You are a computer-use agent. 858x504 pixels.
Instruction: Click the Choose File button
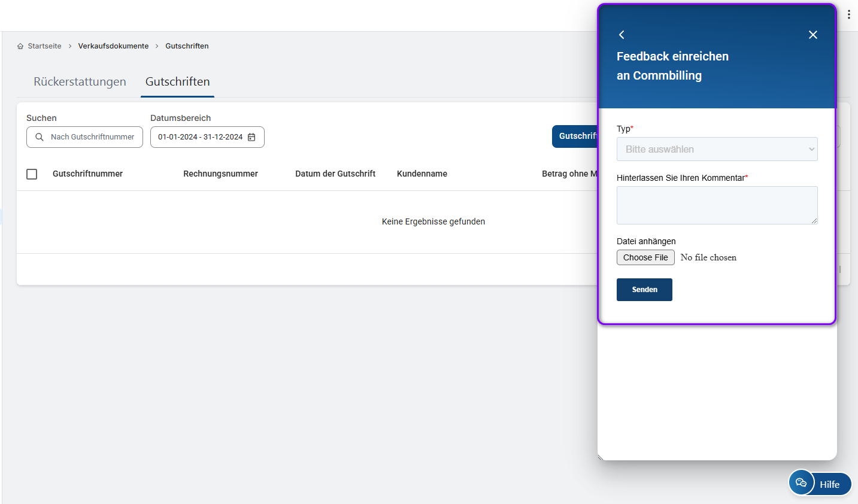[x=645, y=257]
